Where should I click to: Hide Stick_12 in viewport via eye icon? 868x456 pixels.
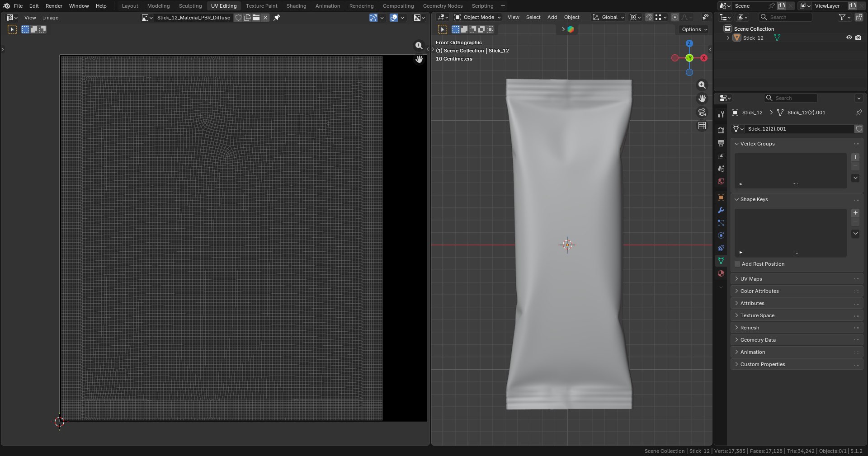[849, 38]
